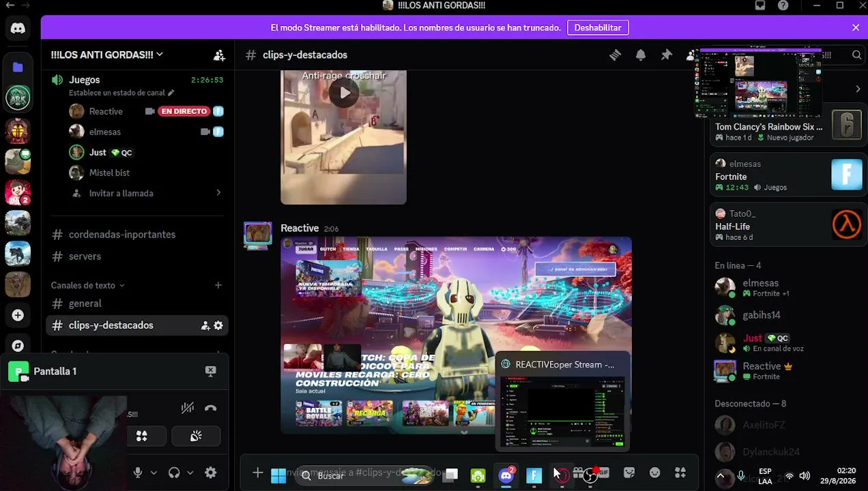Image resolution: width=868 pixels, height=491 pixels.
Task: Select the general text channel
Action: point(137,303)
